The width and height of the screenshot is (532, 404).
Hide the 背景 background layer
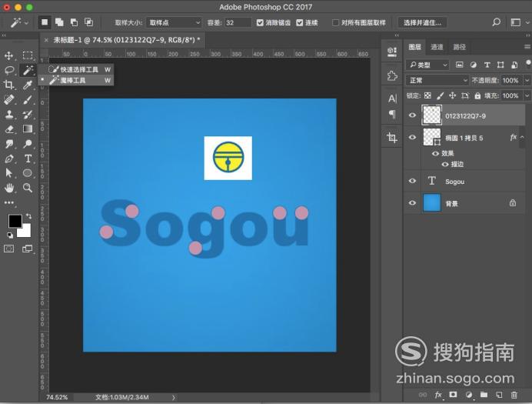coord(412,202)
